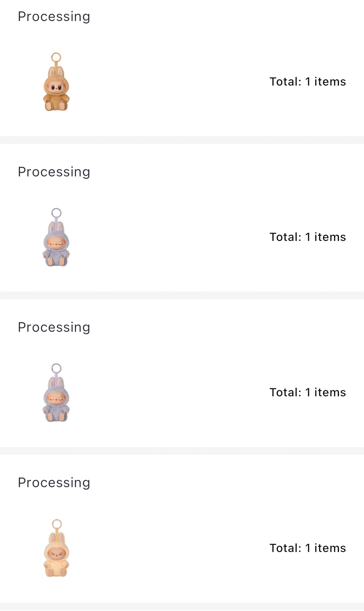Click the silver keyring on first gray plush
The height and width of the screenshot is (611, 364).
pos(56,213)
